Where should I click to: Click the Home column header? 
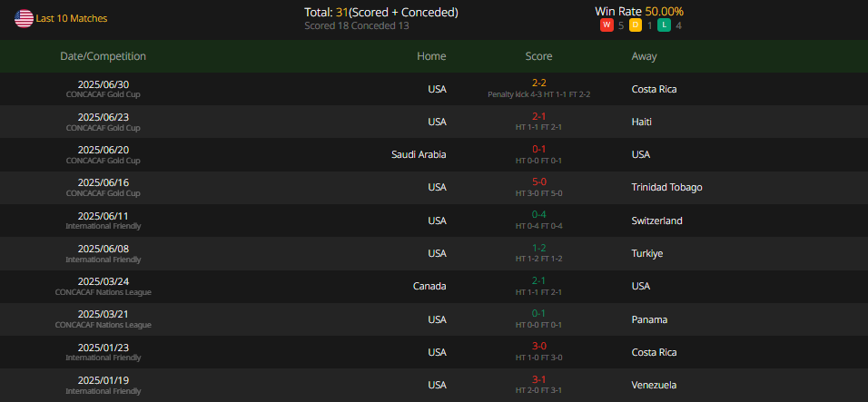pos(431,56)
